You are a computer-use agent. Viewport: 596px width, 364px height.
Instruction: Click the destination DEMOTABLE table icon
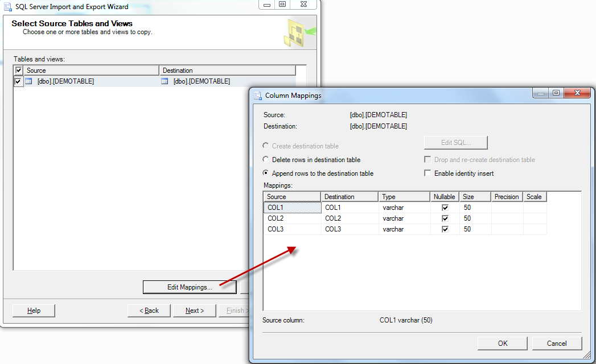(165, 81)
